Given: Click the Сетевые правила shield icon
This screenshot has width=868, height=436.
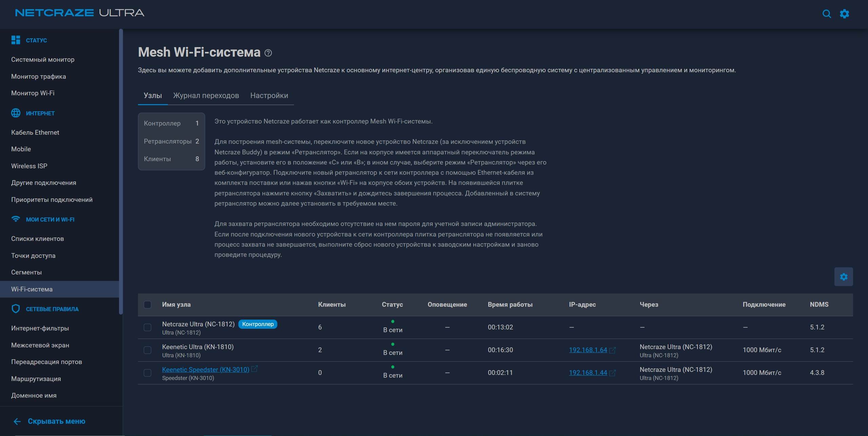Looking at the screenshot, I should [16, 309].
